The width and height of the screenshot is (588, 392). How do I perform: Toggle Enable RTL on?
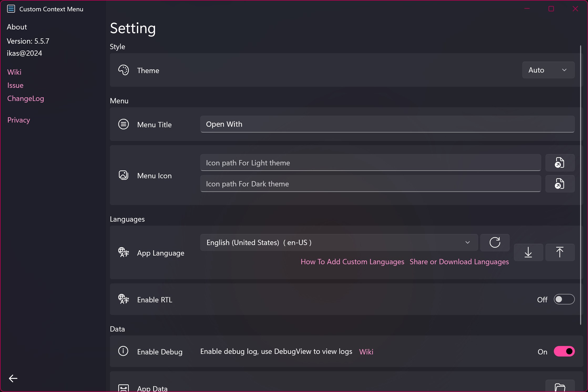tap(564, 299)
